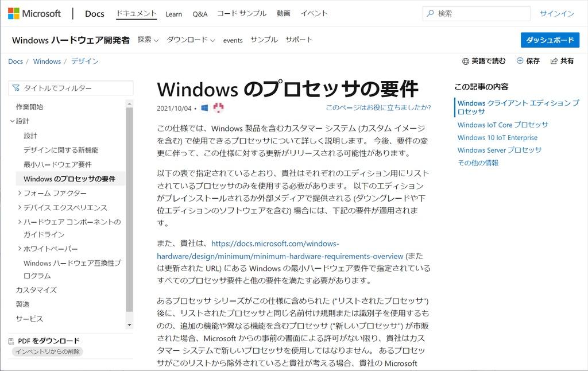The height and width of the screenshot is (371, 588).
Task: Select the 設計 child item in sidebar
Action: click(30, 136)
